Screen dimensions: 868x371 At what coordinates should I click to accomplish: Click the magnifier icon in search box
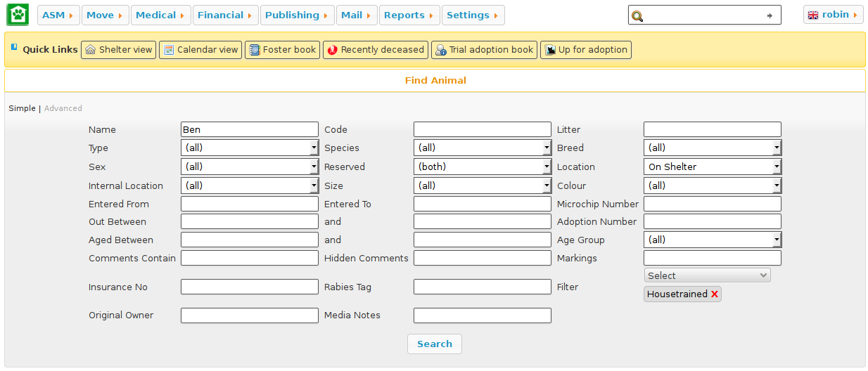point(637,15)
